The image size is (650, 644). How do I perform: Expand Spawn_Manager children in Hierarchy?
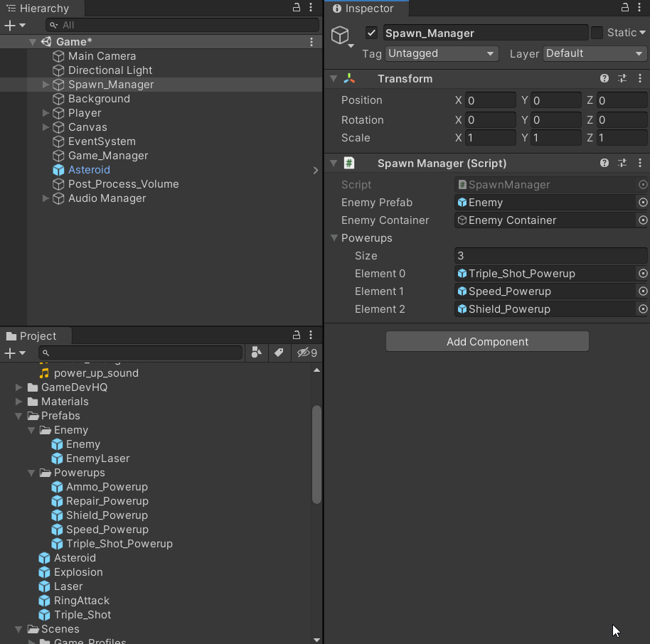click(46, 85)
